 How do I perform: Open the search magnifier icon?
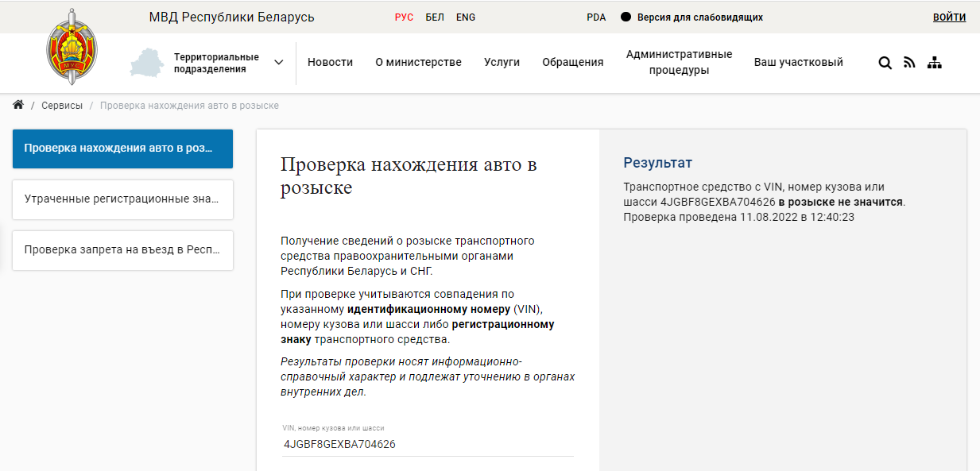pos(885,63)
